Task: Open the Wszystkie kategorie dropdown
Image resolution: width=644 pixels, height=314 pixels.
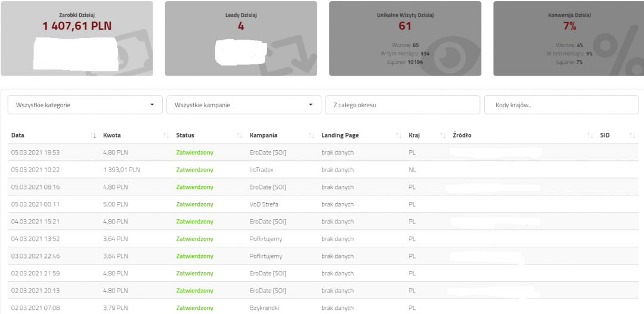Action: tap(85, 105)
